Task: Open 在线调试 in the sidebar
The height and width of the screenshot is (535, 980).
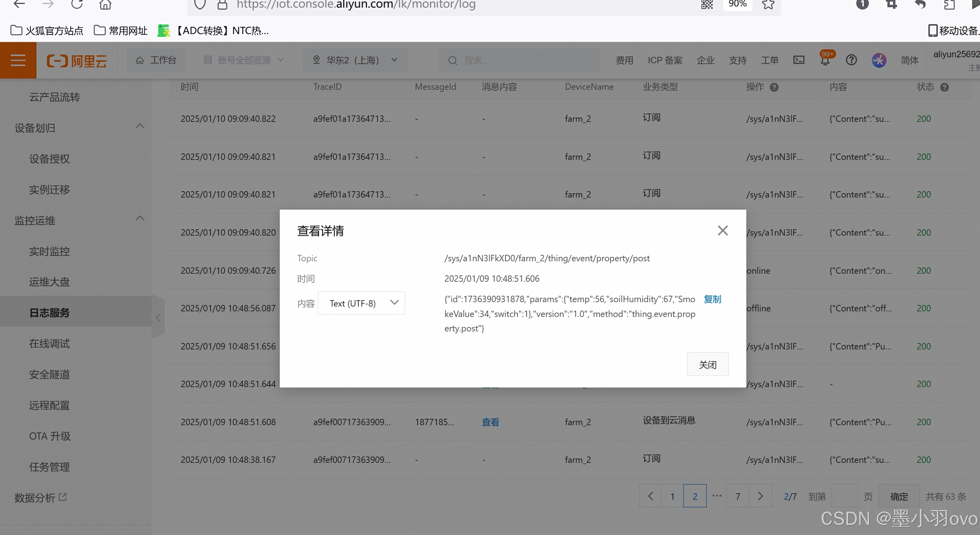Action: tap(49, 343)
